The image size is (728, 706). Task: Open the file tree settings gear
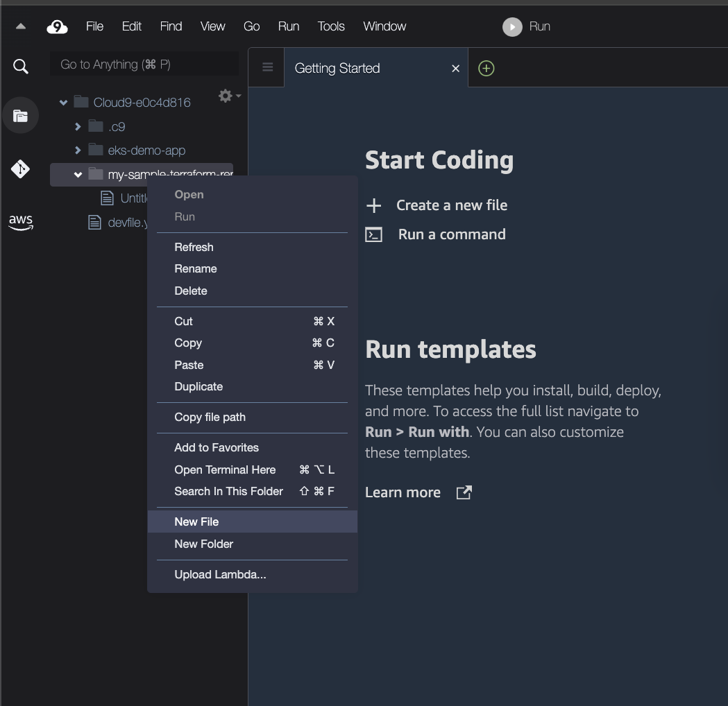(x=223, y=96)
